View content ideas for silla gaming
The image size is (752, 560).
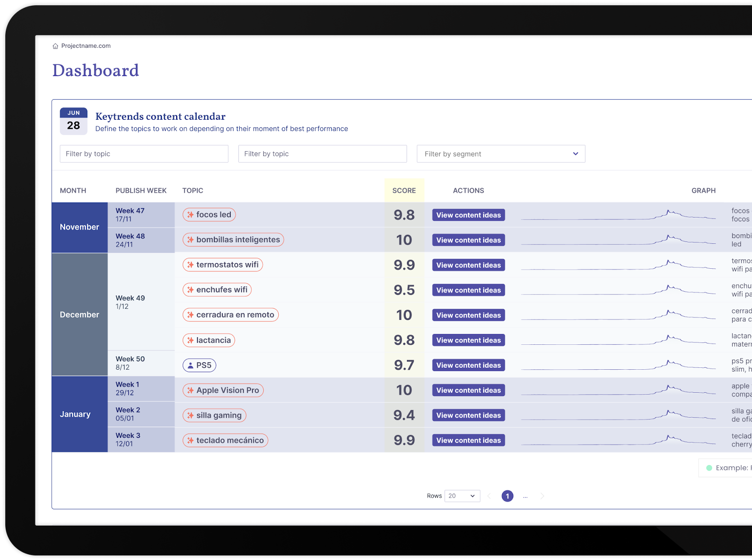(x=469, y=415)
